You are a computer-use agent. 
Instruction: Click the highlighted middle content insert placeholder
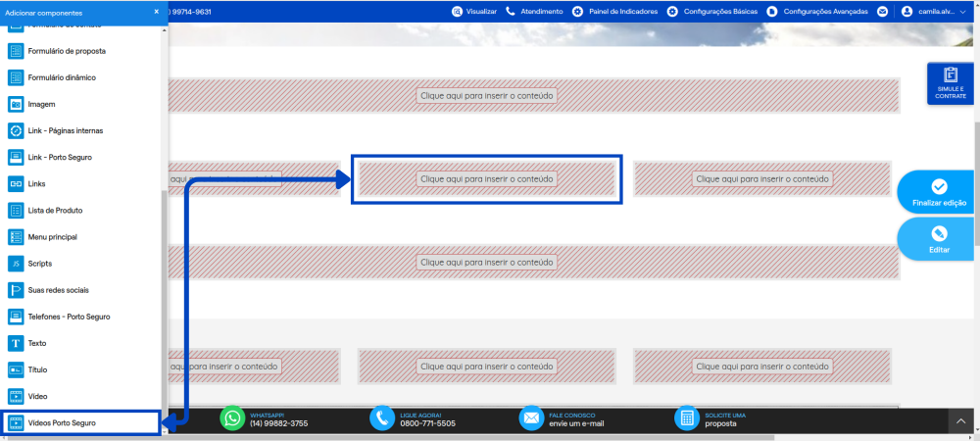coord(486,179)
